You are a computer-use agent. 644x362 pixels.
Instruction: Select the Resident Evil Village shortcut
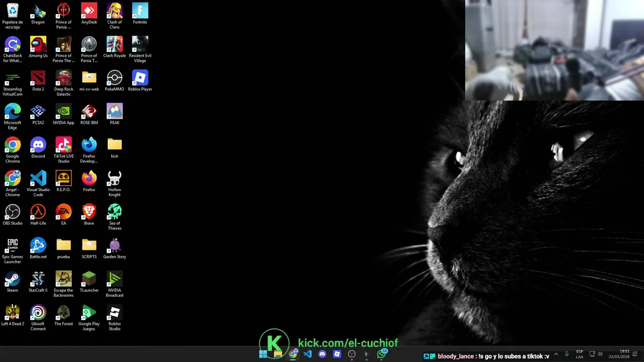point(140,49)
